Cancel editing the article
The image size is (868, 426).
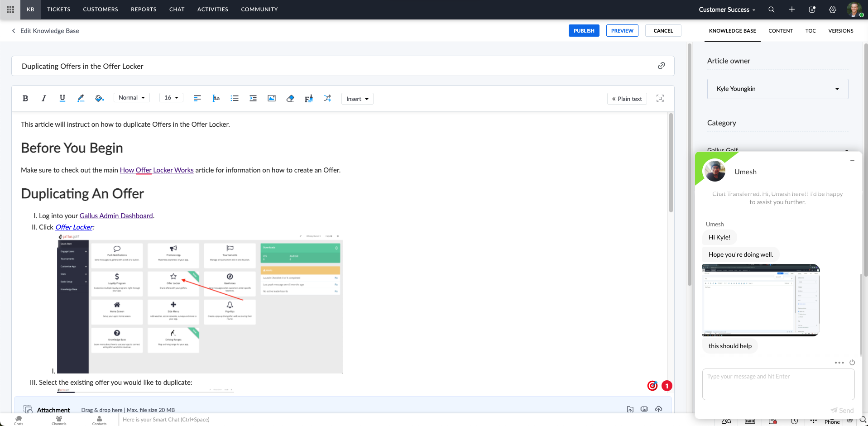663,31
